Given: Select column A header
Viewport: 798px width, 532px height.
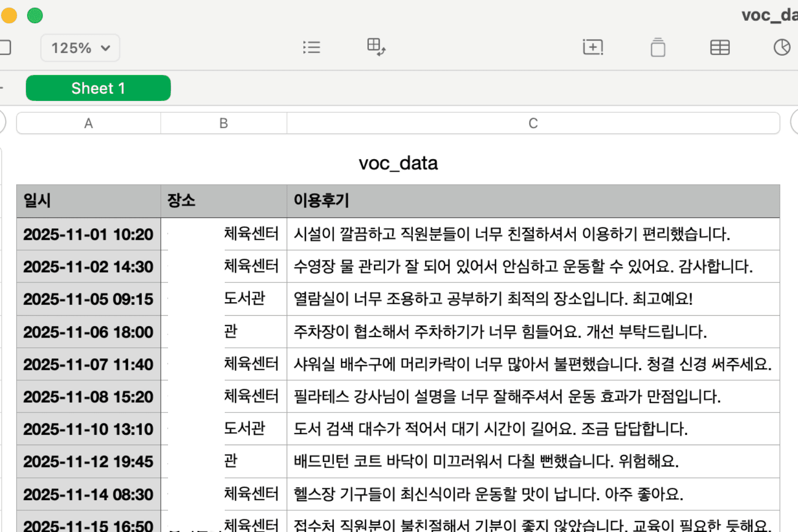Looking at the screenshot, I should pos(88,123).
